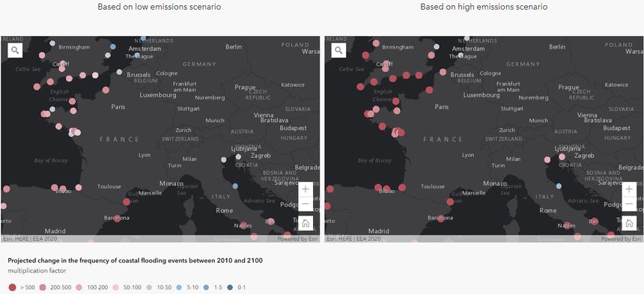Select blue dot left of Amsterdam, left map
The image size is (644, 294).
(113, 46)
